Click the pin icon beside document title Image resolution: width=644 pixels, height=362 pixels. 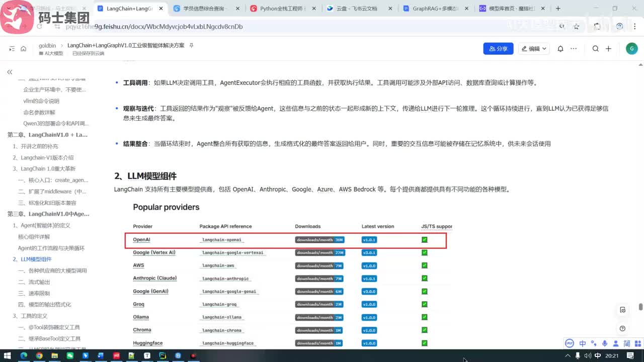[191, 45]
